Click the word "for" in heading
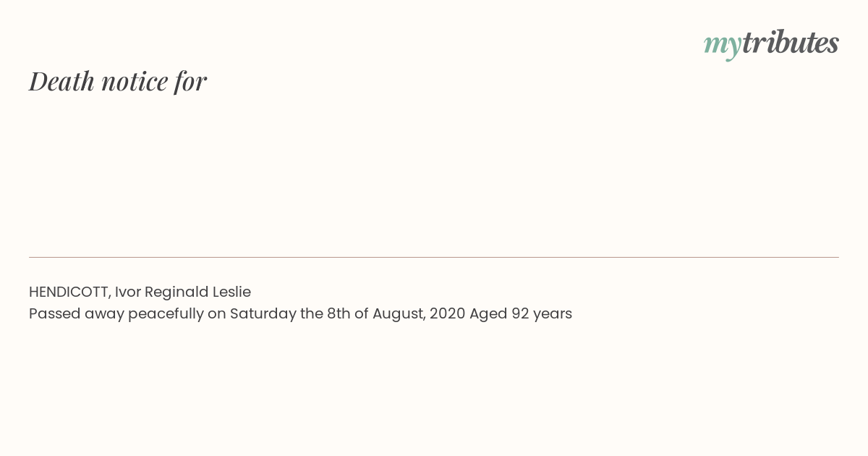868x456 pixels. click(x=190, y=82)
